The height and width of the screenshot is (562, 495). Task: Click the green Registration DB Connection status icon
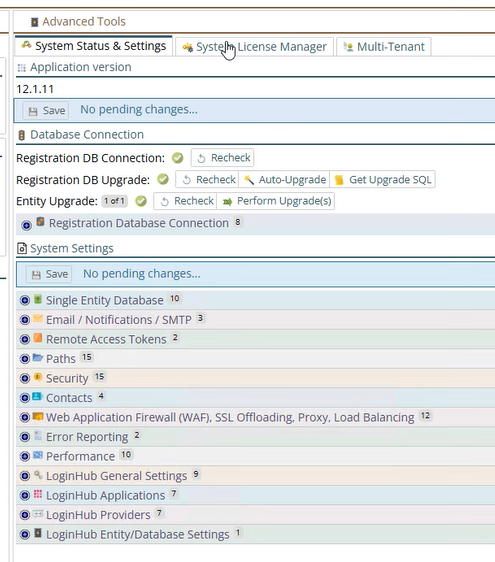(177, 158)
